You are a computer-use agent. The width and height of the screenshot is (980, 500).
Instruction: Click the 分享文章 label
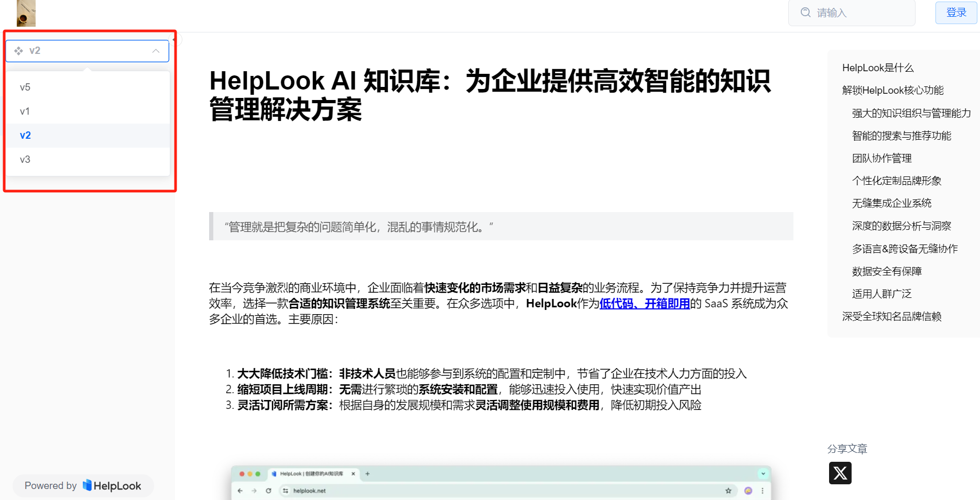(847, 449)
